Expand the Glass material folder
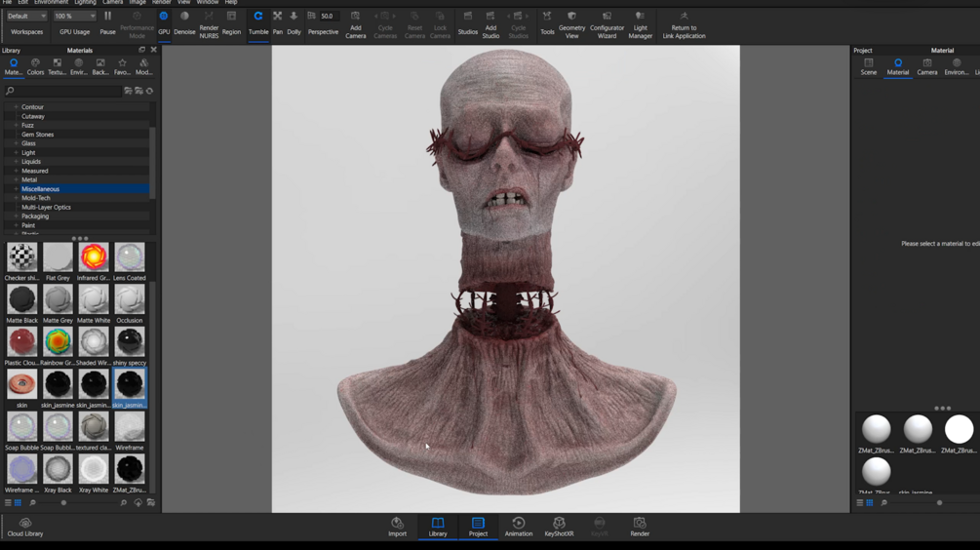 pyautogui.click(x=16, y=143)
